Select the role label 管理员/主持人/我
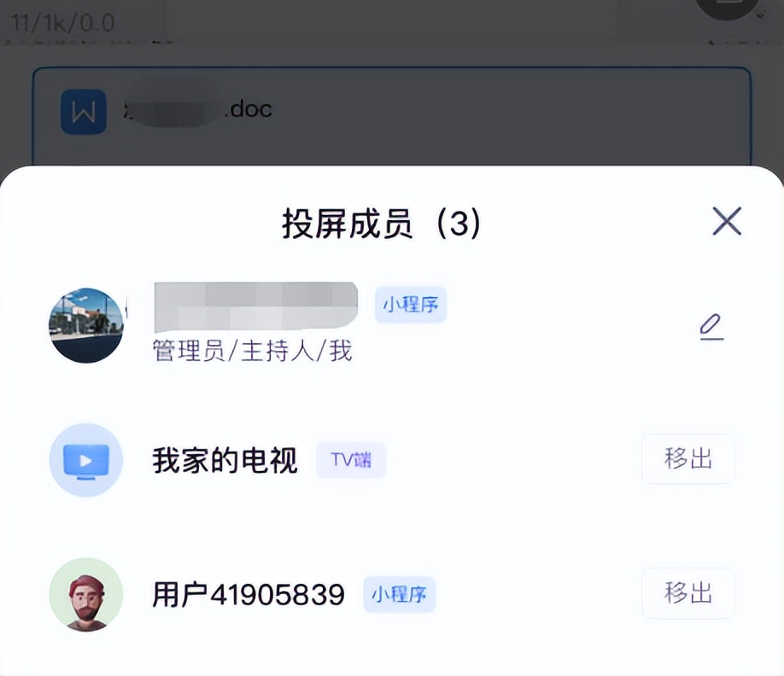 pos(255,351)
